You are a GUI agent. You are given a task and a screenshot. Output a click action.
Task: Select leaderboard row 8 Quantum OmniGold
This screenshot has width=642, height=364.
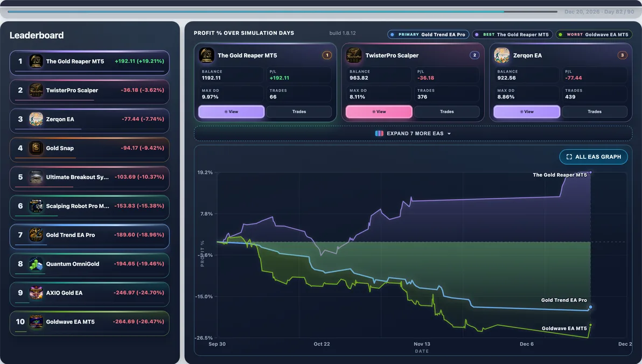coord(89,265)
